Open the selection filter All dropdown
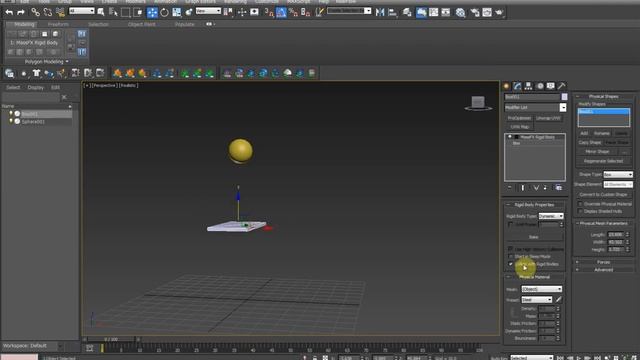The height and width of the screenshot is (360, 640). [x=82, y=11]
